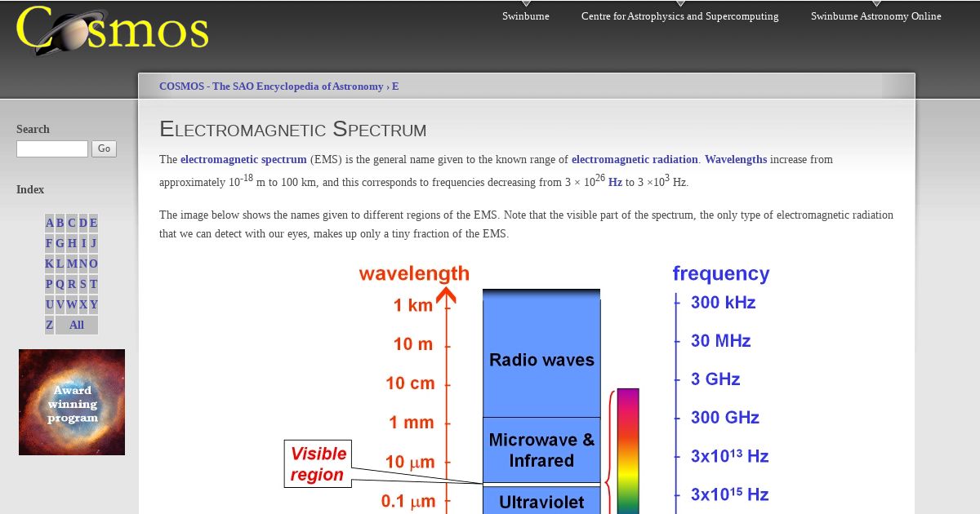The height and width of the screenshot is (514, 980).
Task: Open index letter W
Action: pyautogui.click(x=71, y=304)
